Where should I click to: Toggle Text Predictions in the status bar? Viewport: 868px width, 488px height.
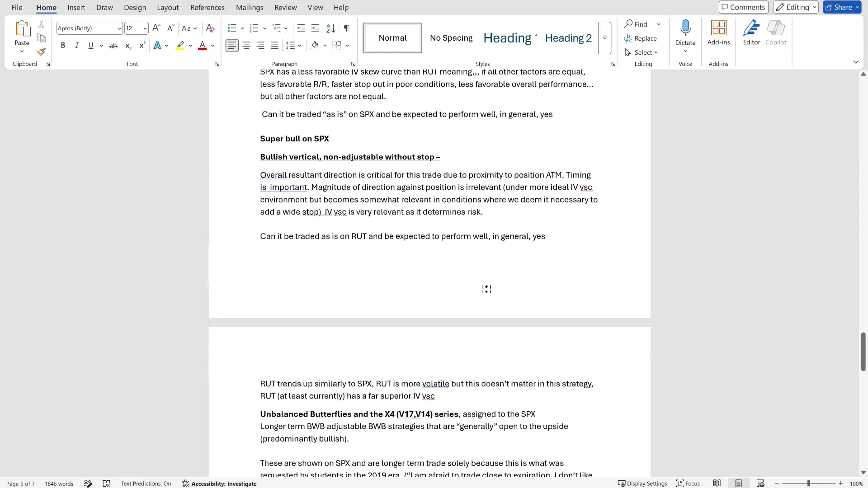(x=146, y=483)
